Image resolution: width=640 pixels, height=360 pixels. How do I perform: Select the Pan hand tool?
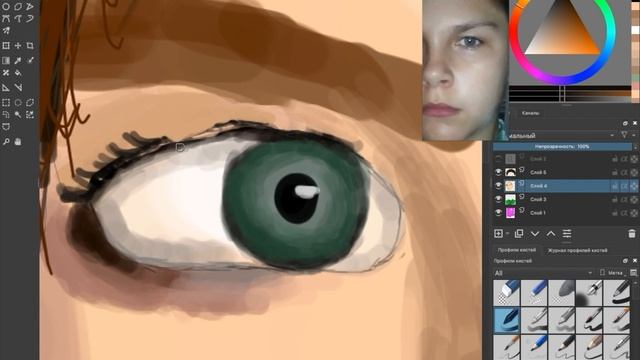[18, 142]
